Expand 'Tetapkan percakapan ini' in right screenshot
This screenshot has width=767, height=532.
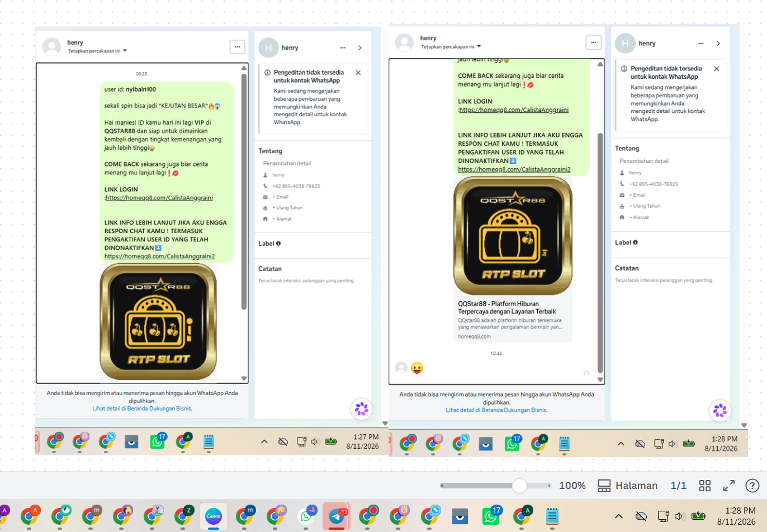tap(451, 46)
